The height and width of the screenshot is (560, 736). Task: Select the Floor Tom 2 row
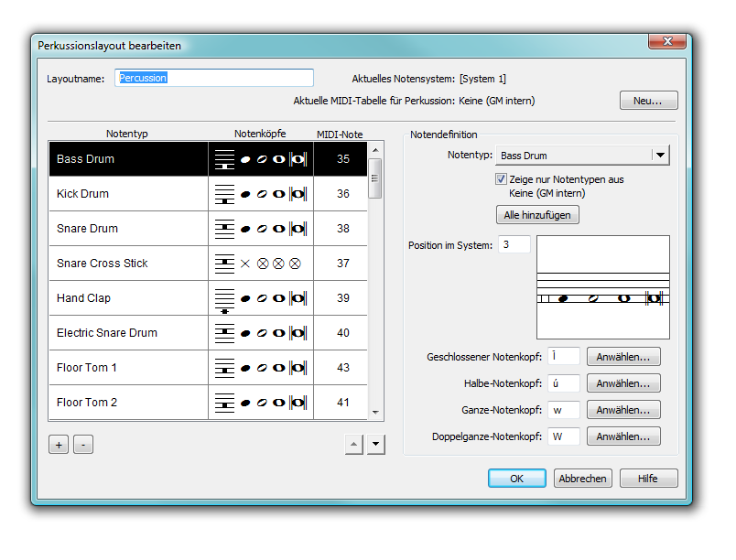pos(208,402)
